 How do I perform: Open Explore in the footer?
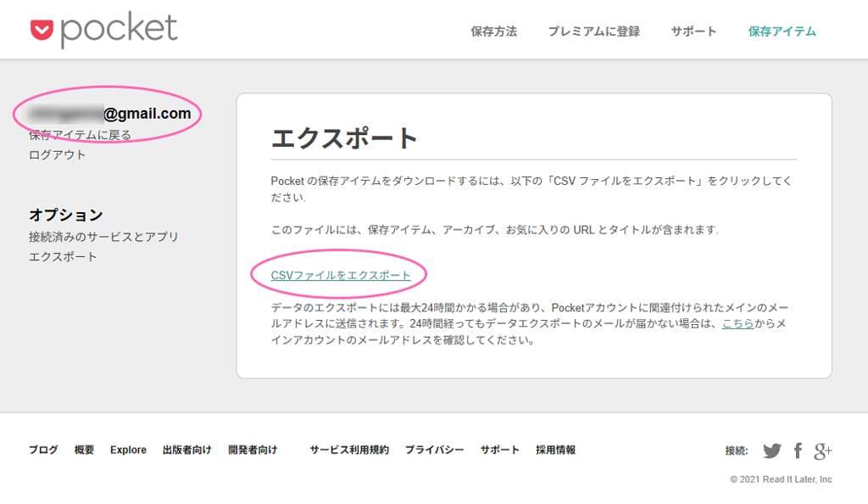(x=129, y=450)
